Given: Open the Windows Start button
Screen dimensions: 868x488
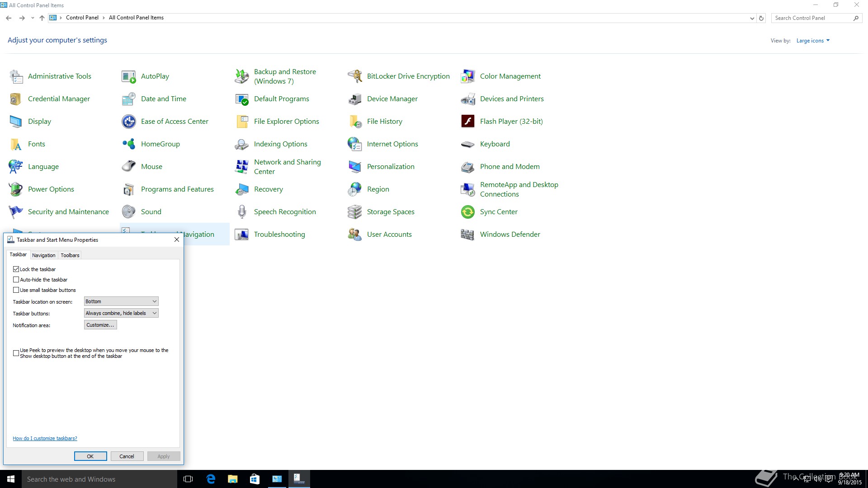Looking at the screenshot, I should (x=11, y=479).
